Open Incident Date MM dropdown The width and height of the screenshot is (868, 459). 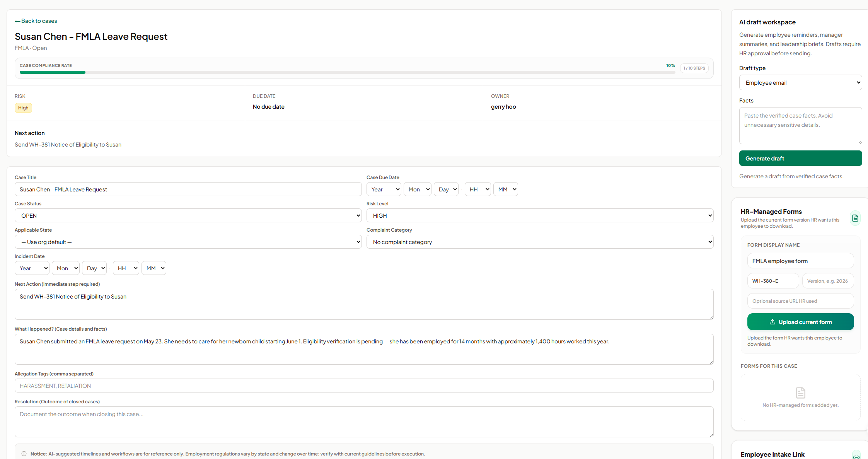coord(153,268)
